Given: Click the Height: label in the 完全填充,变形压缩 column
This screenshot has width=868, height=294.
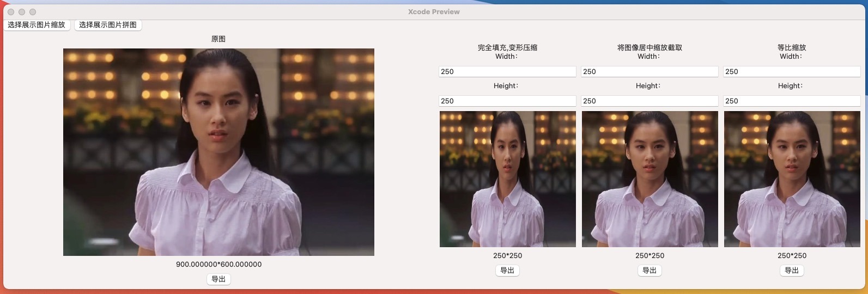Looking at the screenshot, I should coord(506,85).
